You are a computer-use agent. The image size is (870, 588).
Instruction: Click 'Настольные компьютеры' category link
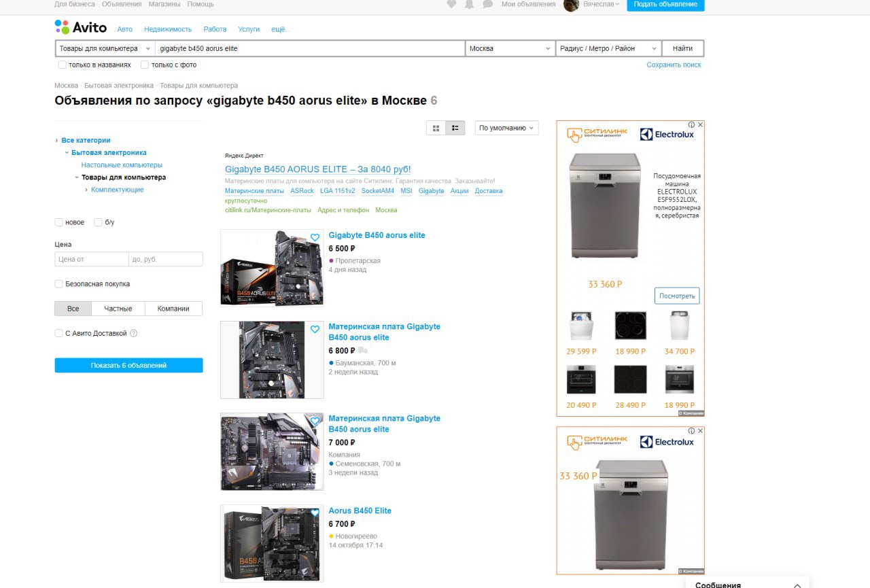coord(122,165)
